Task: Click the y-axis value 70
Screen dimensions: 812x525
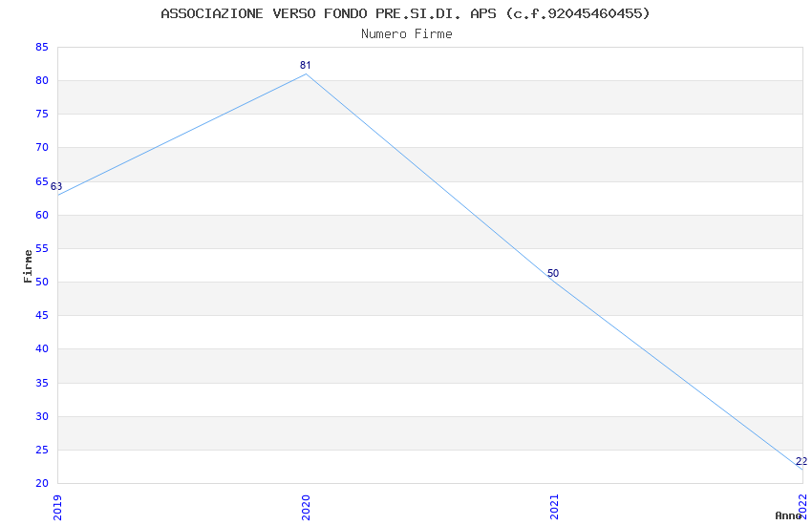Action: pos(42,147)
